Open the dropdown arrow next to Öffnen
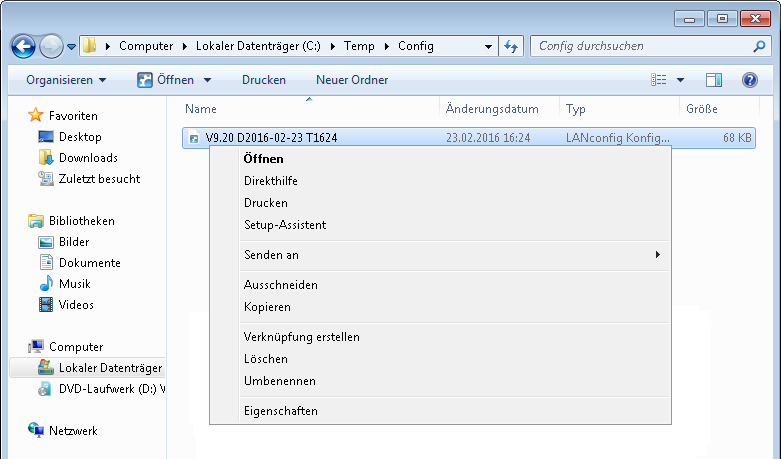This screenshot has height=459, width=781. [x=208, y=80]
